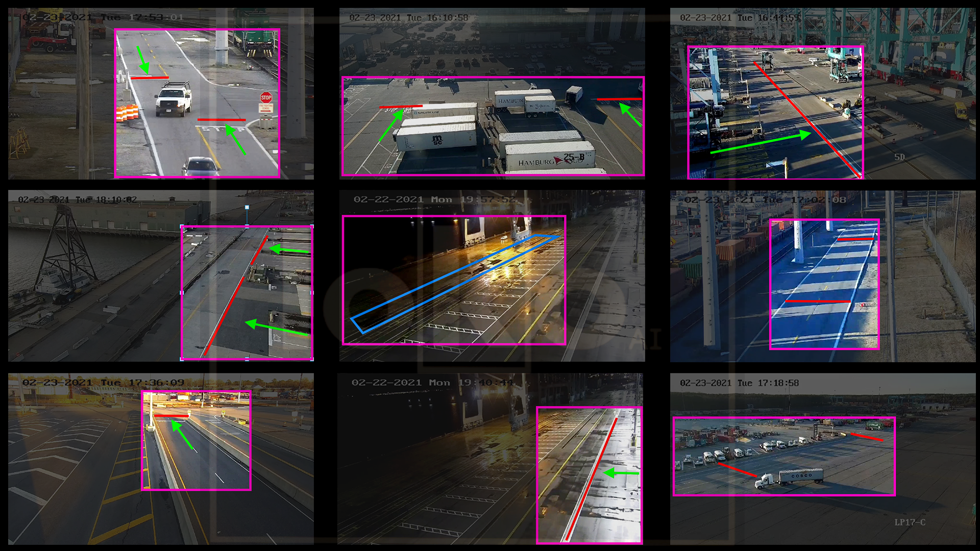980x551 pixels.
Task: Click the white pickup truck in first feed
Action: pos(174,99)
